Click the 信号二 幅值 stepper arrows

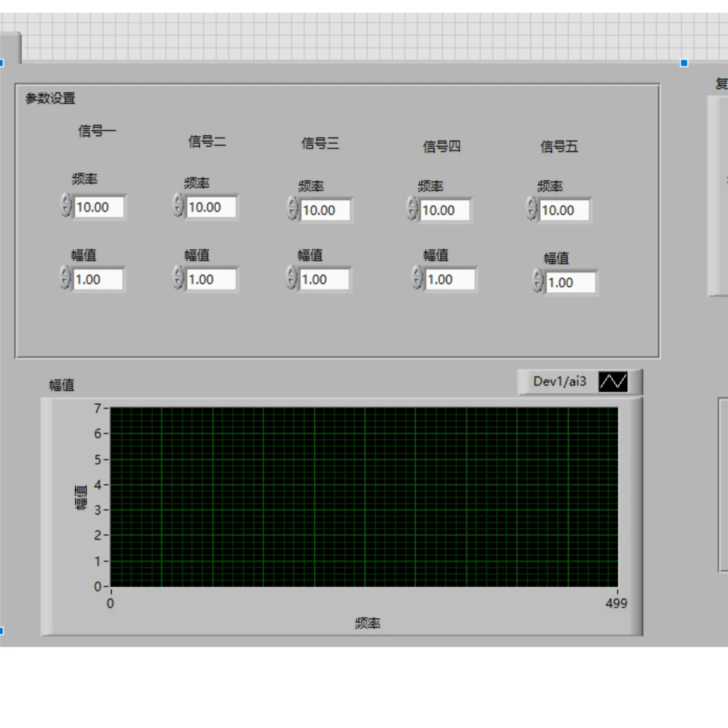pyautogui.click(x=178, y=277)
